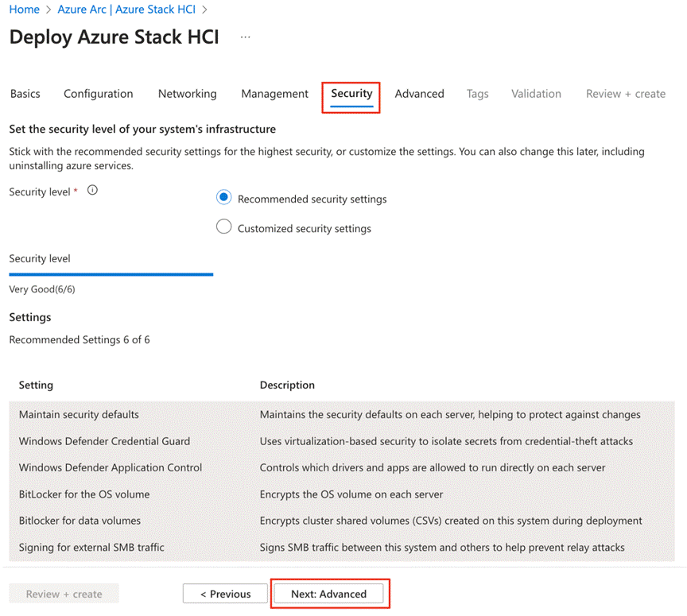Screen dimensions: 687x616
Task: Open the Validation tab
Action: tap(536, 94)
